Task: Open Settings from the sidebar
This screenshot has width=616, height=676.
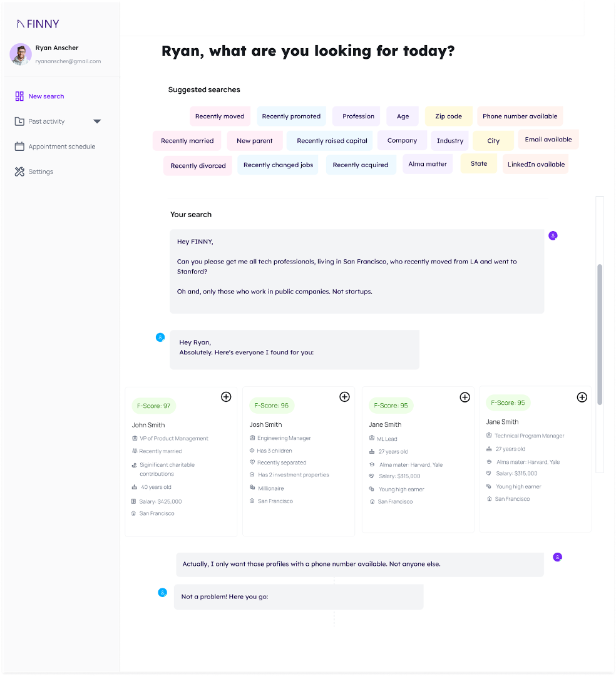Action: coord(41,172)
